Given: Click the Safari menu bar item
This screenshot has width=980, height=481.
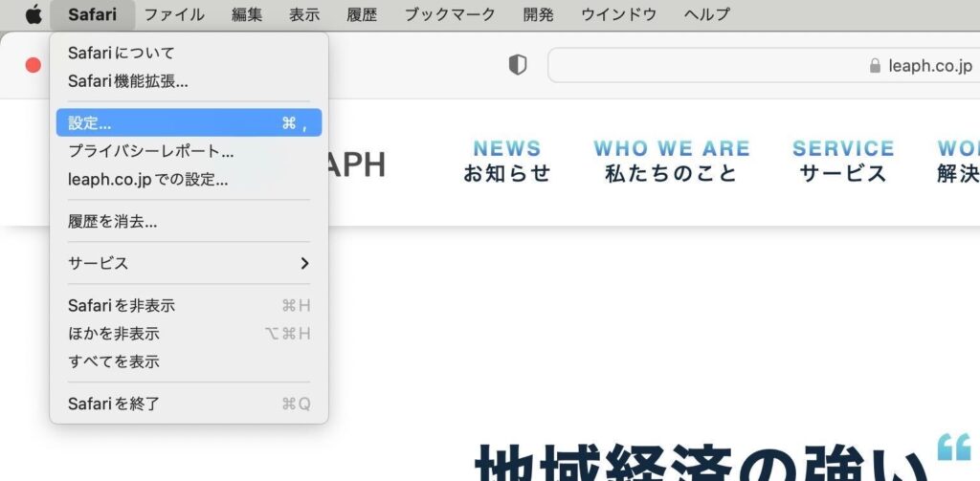Looking at the screenshot, I should [x=93, y=14].
